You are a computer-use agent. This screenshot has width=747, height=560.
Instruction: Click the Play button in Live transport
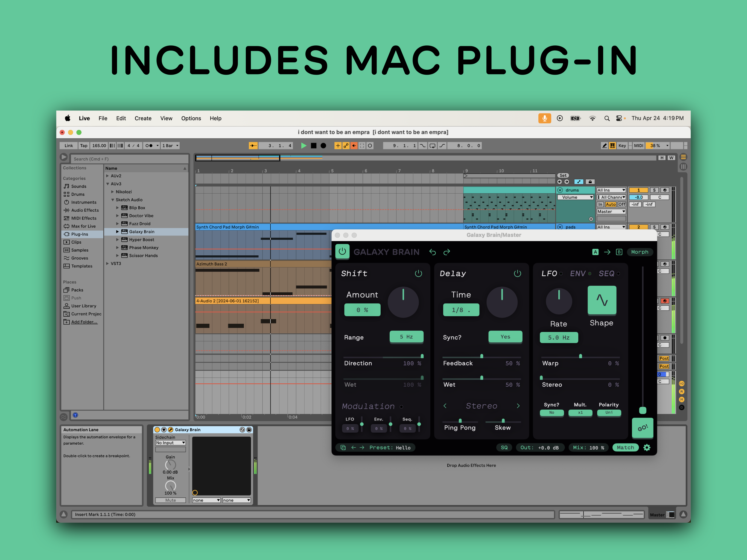[x=304, y=145]
